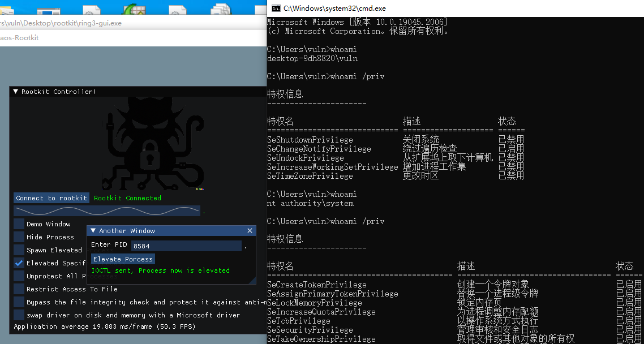
Task: Click the ring3-gui.exe path text
Action: click(61, 23)
